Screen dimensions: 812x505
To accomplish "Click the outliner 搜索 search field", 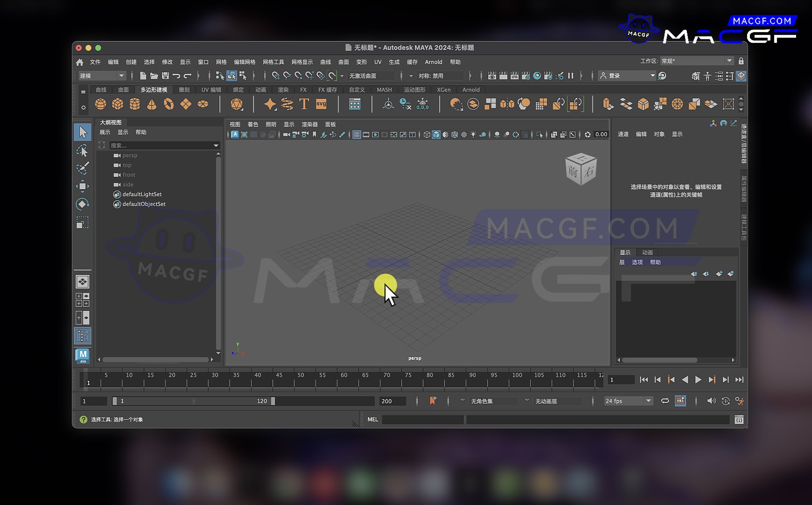I will click(161, 146).
